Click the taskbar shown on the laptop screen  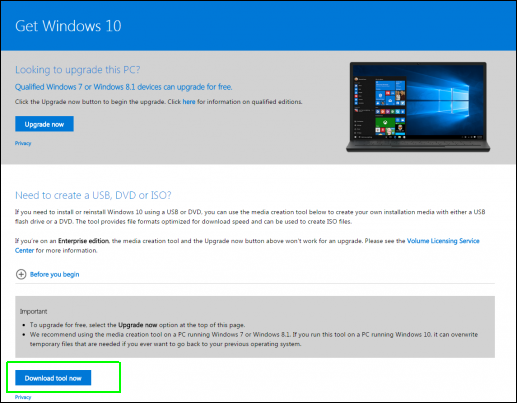pos(418,137)
